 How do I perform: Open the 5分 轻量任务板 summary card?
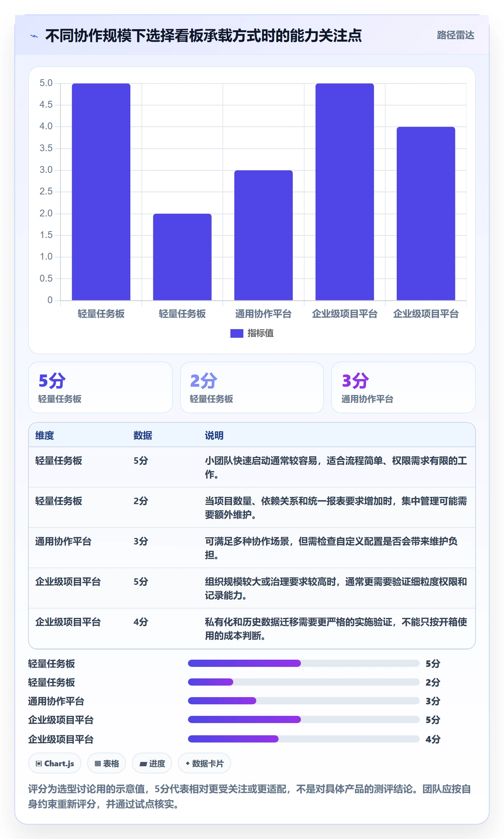coord(100,387)
